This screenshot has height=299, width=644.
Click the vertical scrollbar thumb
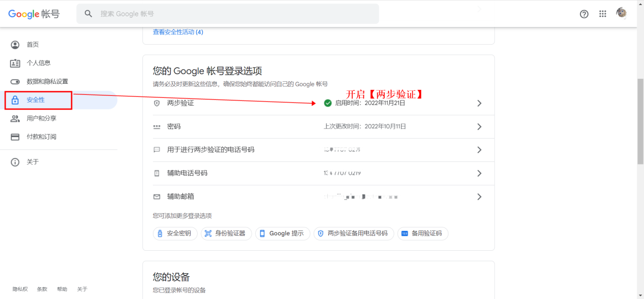pyautogui.click(x=640, y=121)
